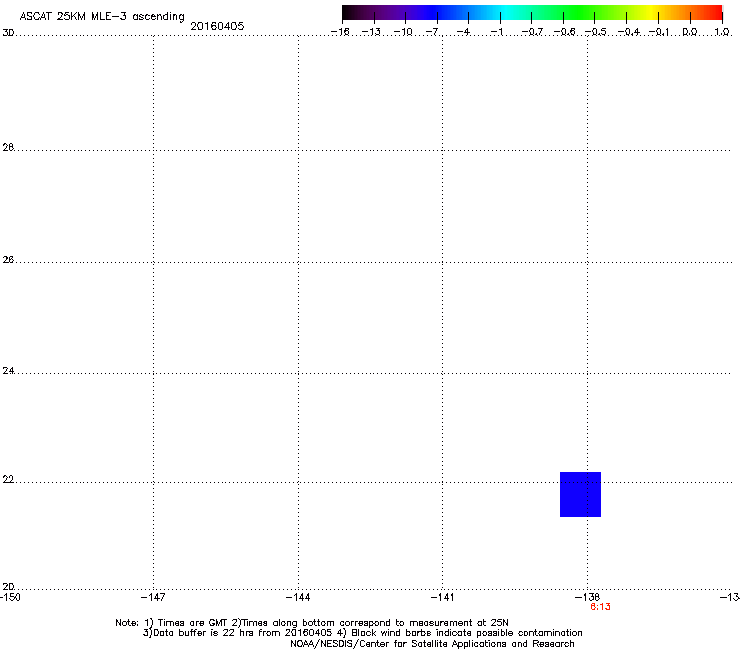Viewport: 740px width, 650px height.
Task: Click the rainbow color scale bar
Action: click(x=532, y=13)
